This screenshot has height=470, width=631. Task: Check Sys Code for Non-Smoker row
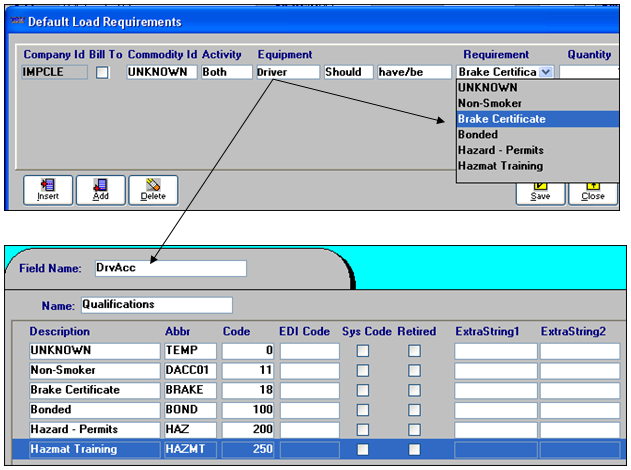coord(363,370)
